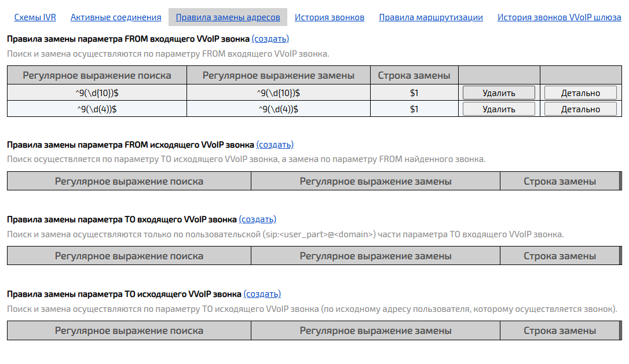Select the Правила замены адресов tab
629x364 pixels.
tap(228, 17)
